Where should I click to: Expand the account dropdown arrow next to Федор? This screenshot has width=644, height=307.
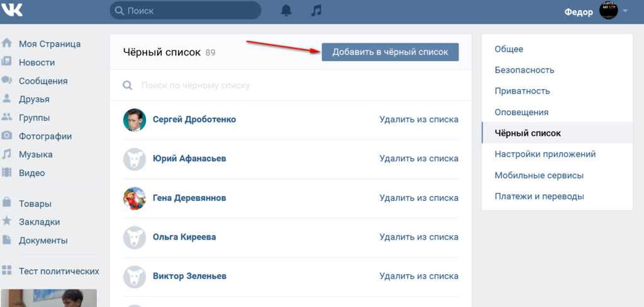(x=625, y=11)
